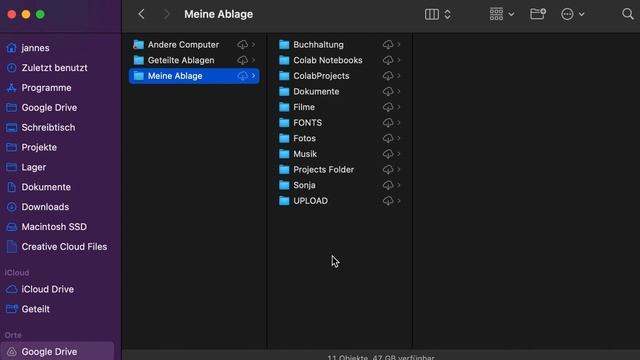640x360 pixels.
Task: Open the action (ellipsis) menu icon
Action: 567,14
